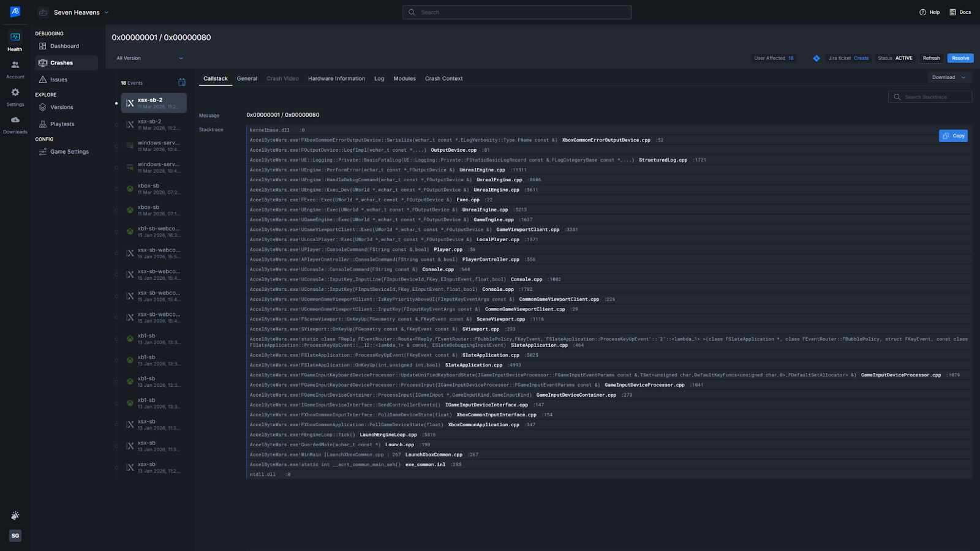
Task: Open the Modules tab
Action: tap(404, 78)
